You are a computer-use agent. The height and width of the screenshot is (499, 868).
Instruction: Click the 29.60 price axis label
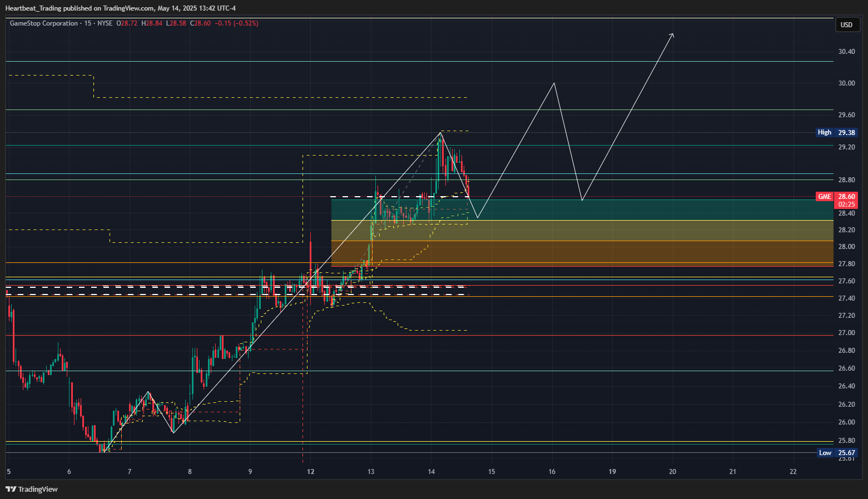coord(846,115)
